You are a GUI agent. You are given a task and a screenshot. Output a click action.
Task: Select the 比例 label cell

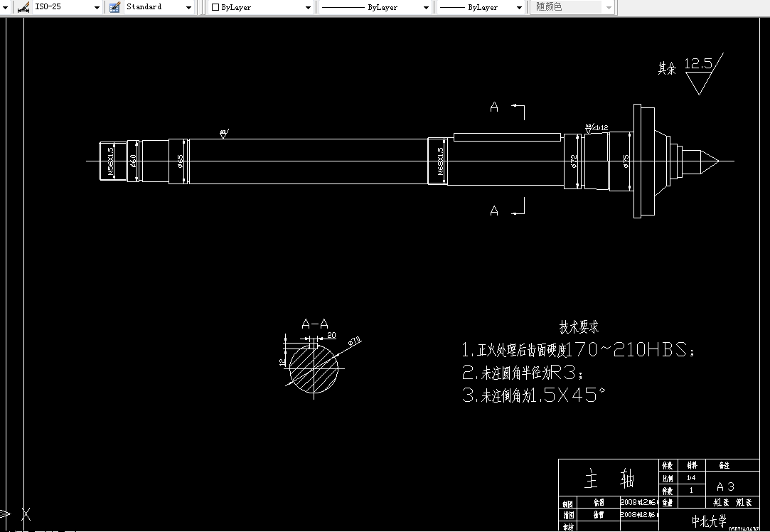(668, 478)
